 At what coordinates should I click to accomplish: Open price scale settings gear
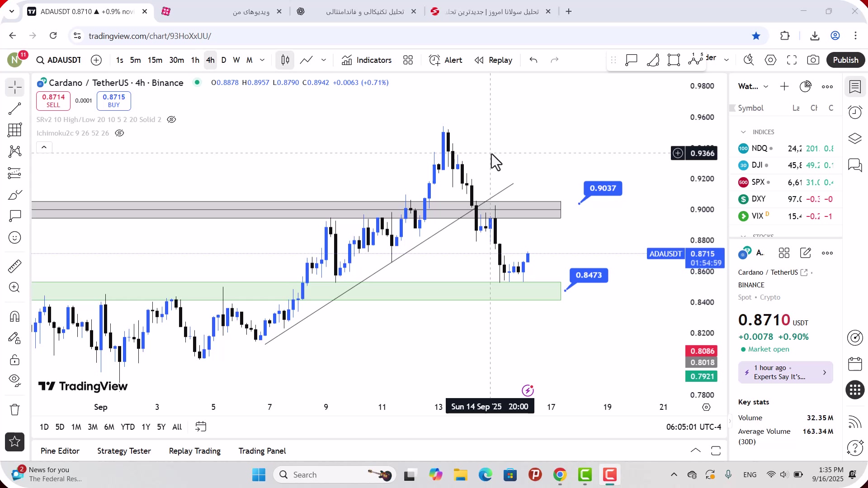pyautogui.click(x=706, y=407)
